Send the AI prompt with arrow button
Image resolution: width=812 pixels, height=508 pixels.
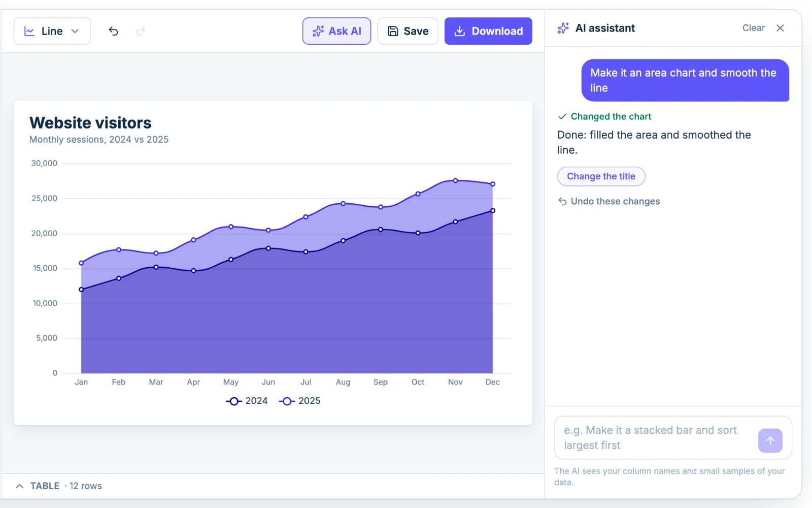click(x=770, y=440)
